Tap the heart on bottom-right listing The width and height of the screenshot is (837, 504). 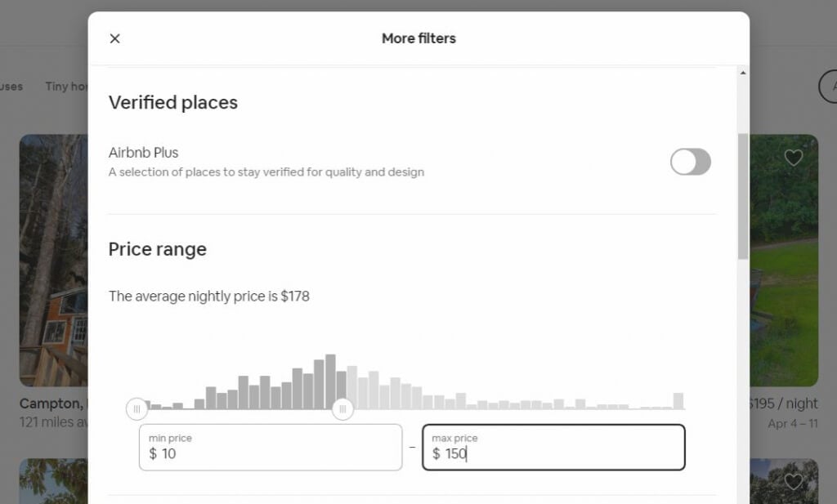794,481
